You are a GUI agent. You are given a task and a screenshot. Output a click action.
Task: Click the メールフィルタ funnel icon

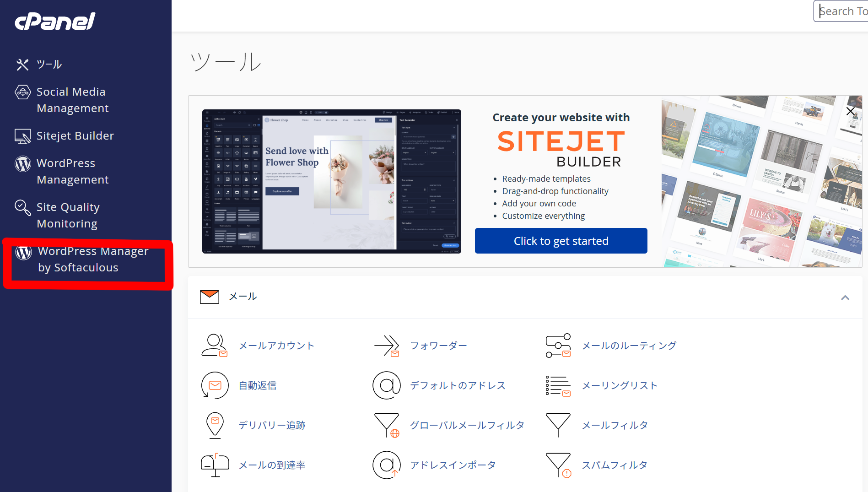pos(558,425)
